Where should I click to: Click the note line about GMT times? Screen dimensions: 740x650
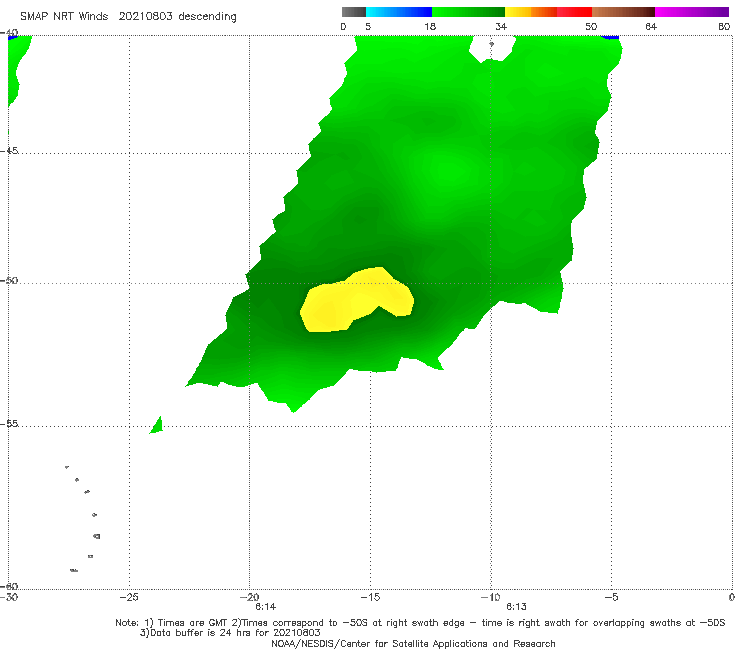click(420, 623)
